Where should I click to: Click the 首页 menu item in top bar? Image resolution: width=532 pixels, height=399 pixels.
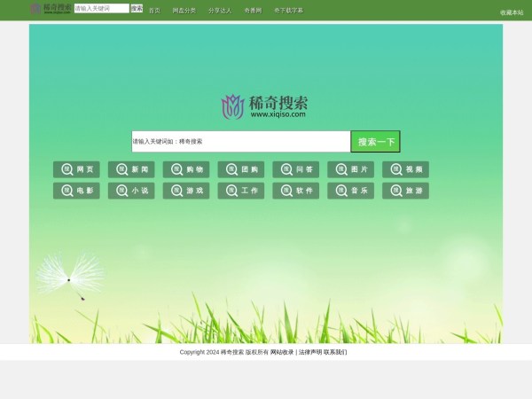pos(154,11)
